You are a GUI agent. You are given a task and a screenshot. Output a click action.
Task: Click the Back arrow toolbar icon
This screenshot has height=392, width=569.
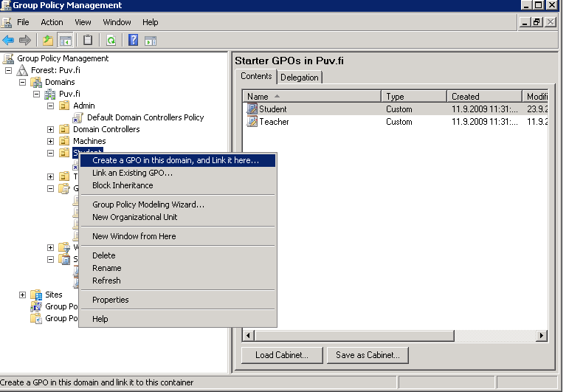(8, 40)
